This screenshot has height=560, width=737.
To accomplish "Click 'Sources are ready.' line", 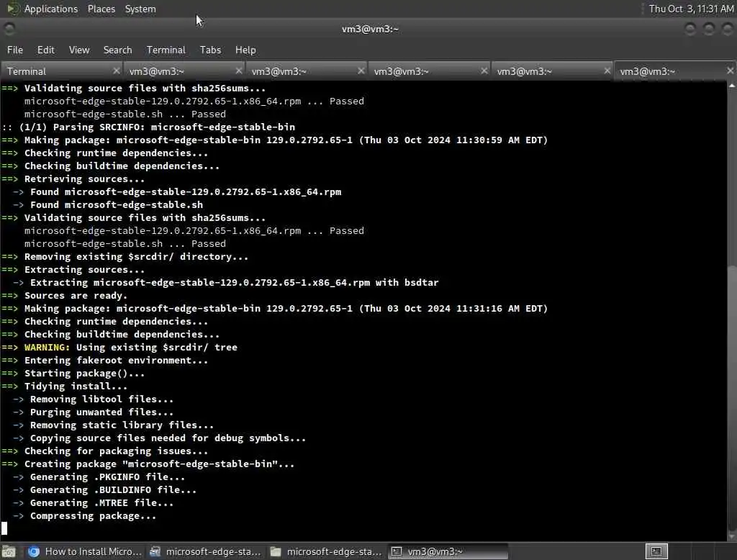I will tap(76, 296).
